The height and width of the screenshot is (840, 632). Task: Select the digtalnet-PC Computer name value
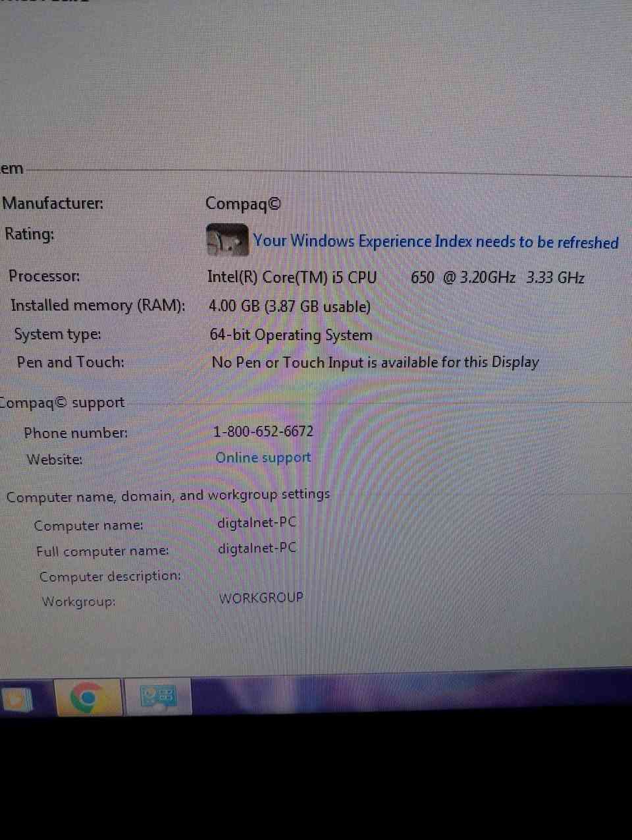[x=257, y=523]
